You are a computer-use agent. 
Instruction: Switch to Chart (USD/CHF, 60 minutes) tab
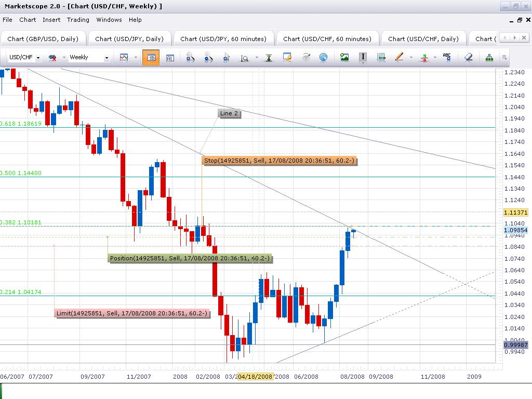[327, 38]
